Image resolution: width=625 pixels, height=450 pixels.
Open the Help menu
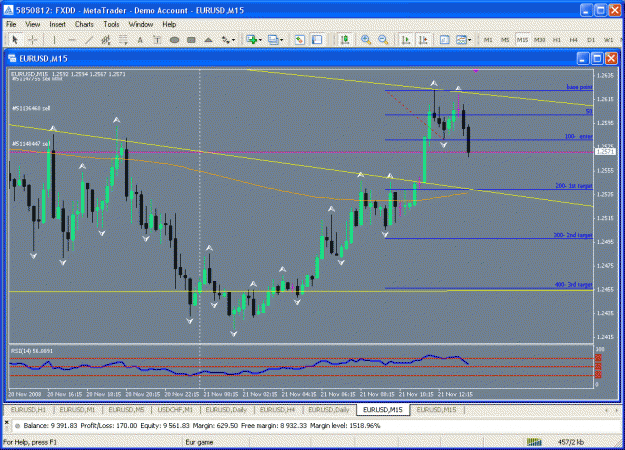pos(169,24)
